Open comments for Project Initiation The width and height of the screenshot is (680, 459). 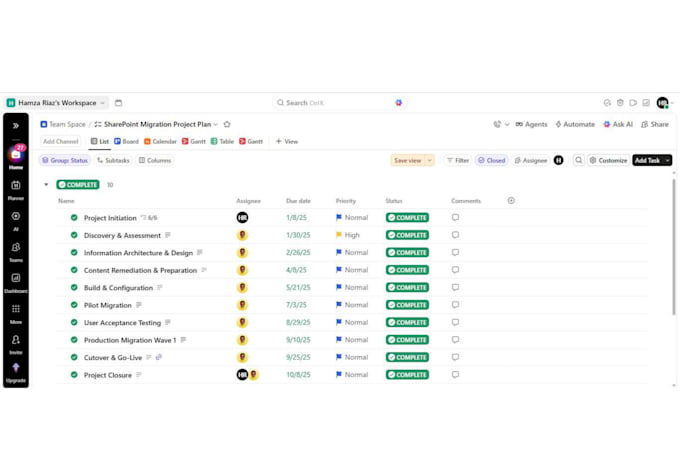(x=455, y=217)
